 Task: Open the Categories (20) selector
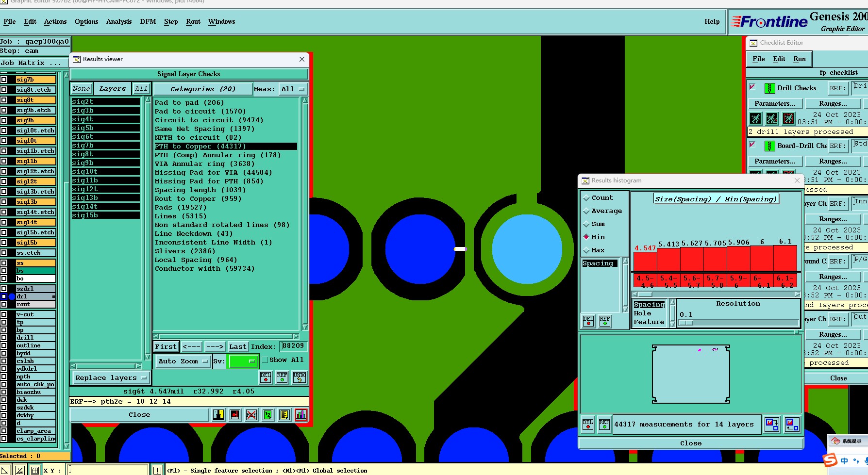pos(203,89)
